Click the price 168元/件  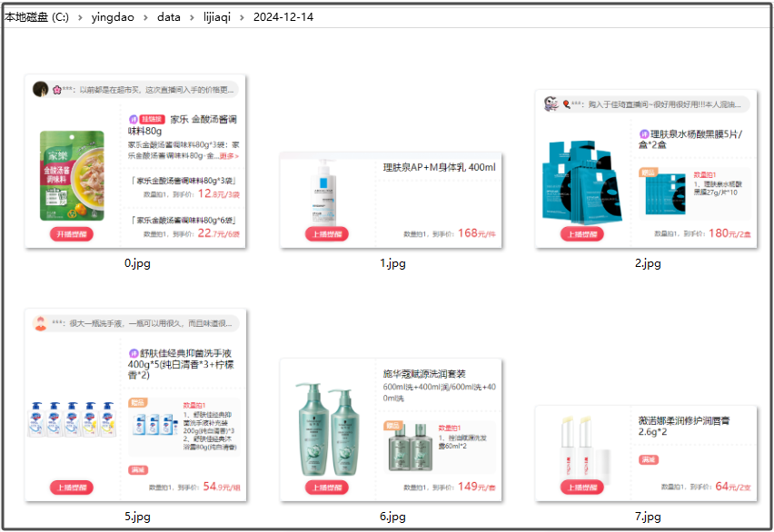(x=477, y=233)
